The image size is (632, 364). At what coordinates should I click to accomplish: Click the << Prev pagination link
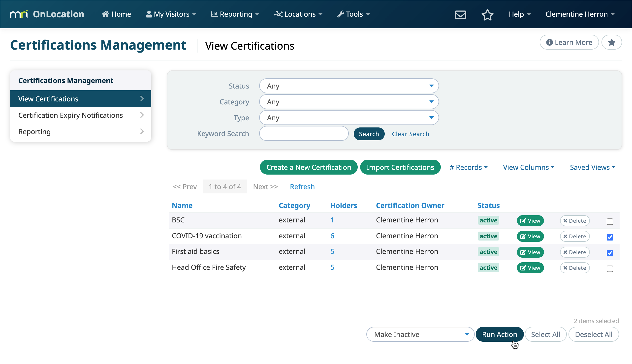185,187
